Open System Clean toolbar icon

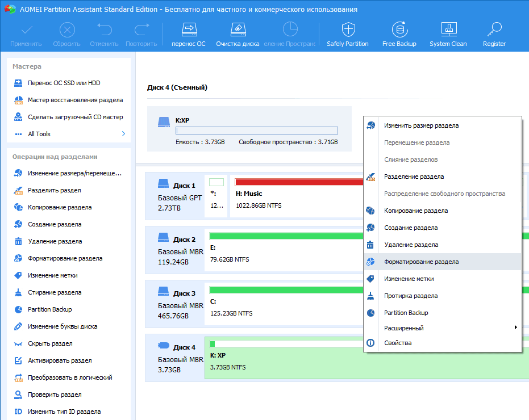449,30
